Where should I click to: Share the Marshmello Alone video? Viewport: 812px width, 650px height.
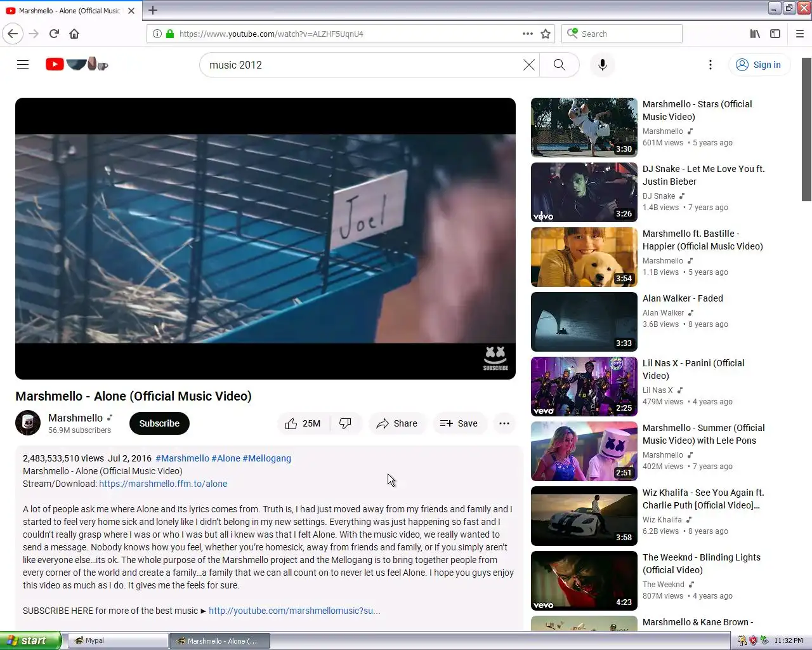pyautogui.click(x=396, y=423)
